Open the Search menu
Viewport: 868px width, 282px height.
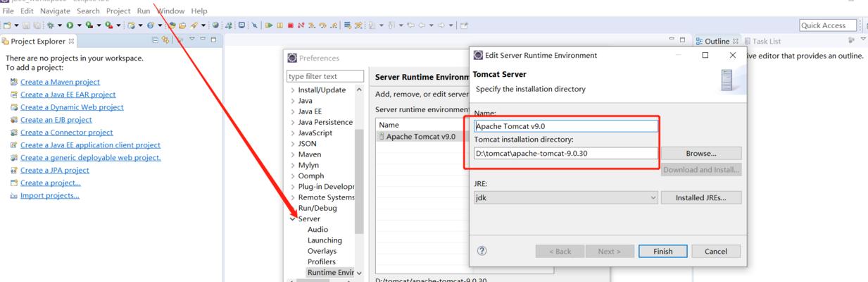click(x=88, y=11)
